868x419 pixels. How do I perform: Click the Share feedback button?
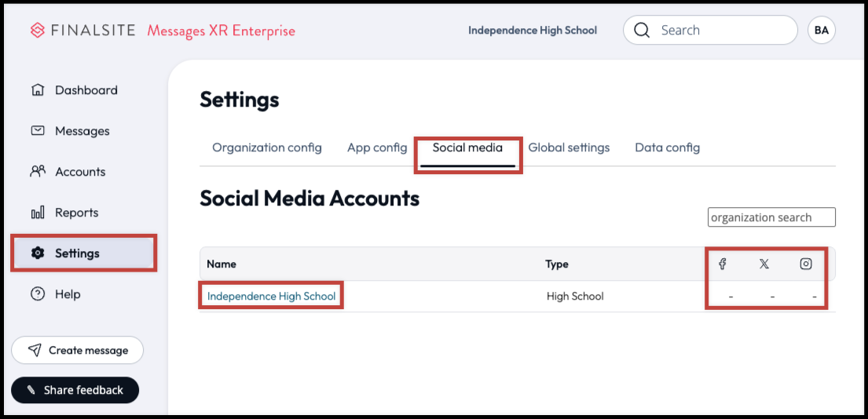click(75, 390)
